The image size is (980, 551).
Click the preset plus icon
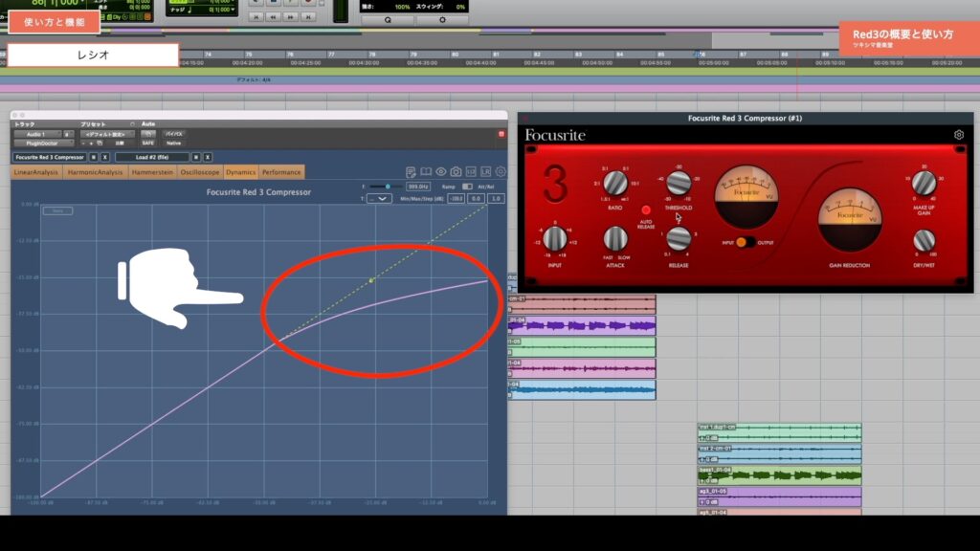[x=91, y=143]
